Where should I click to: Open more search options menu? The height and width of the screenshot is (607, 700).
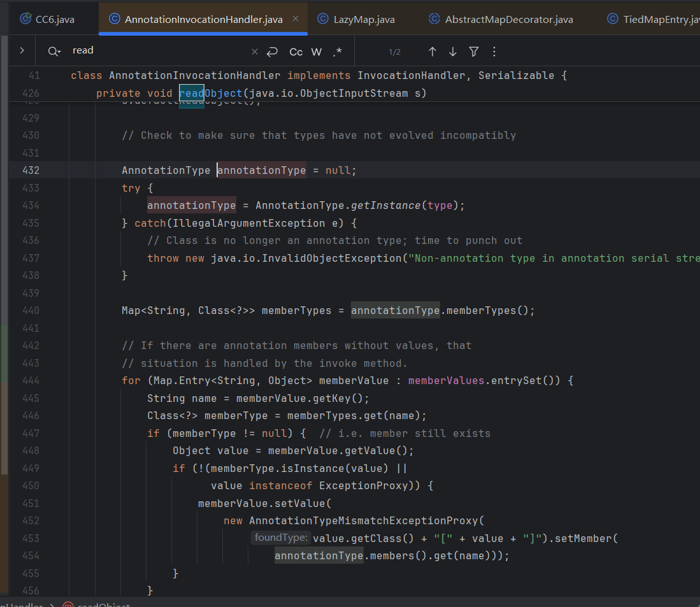[x=494, y=52]
